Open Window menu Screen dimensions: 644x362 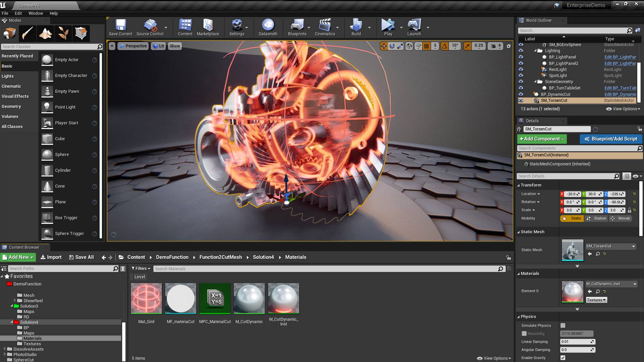(36, 13)
